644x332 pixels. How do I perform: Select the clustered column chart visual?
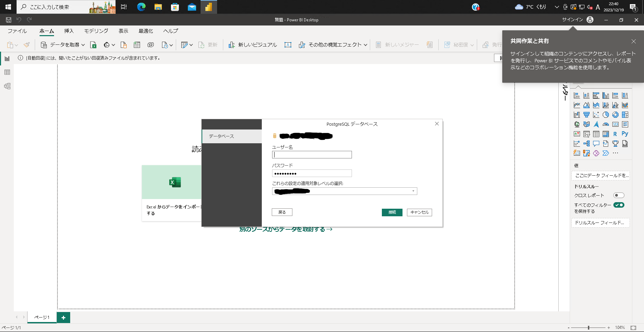606,95
